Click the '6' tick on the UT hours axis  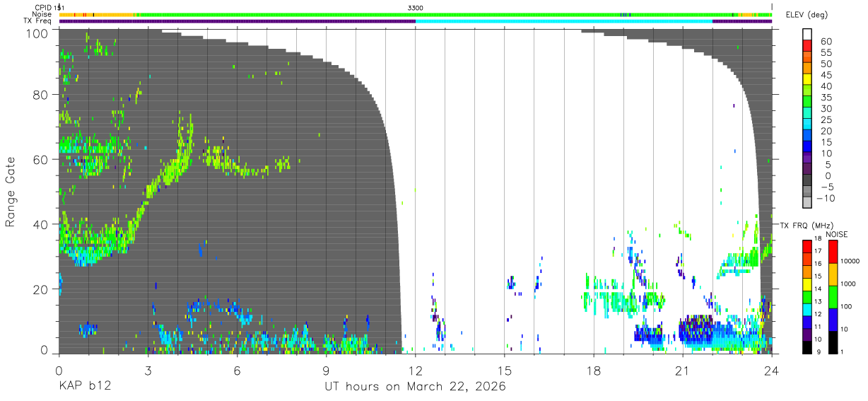(x=237, y=370)
